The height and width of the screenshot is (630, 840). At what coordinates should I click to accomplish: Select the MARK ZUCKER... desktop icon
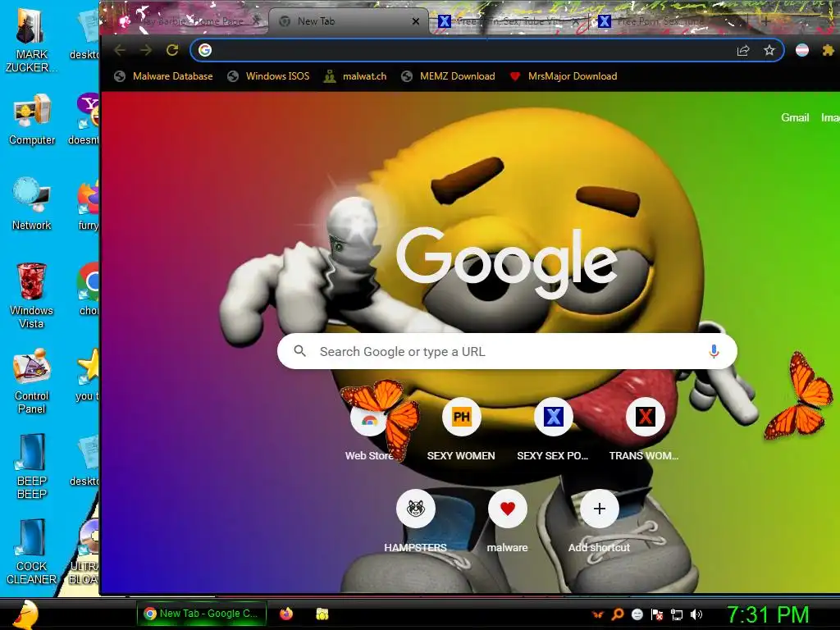click(x=32, y=40)
